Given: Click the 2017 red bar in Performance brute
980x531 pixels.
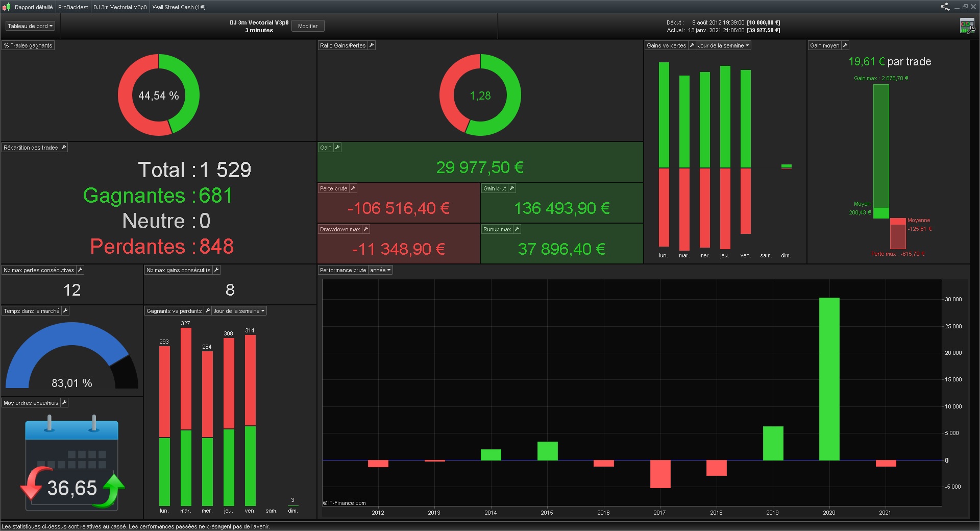Looking at the screenshot, I should click(660, 474).
